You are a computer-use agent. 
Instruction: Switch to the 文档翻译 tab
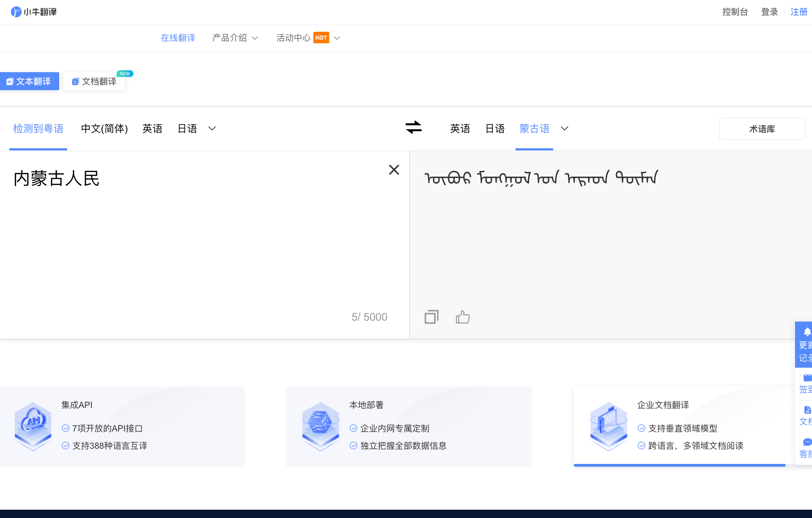click(94, 81)
